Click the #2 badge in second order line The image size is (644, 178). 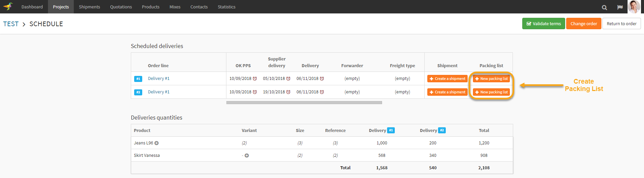pyautogui.click(x=138, y=92)
